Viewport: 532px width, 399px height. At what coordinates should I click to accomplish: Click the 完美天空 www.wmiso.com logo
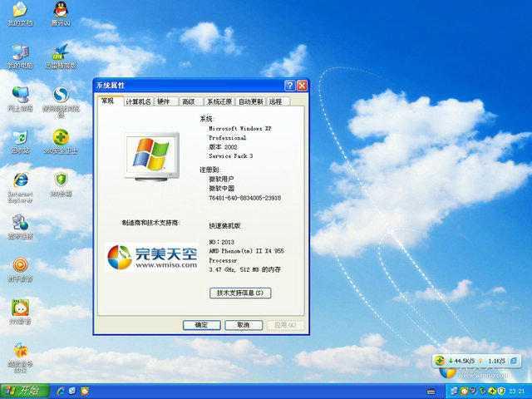coord(152,258)
